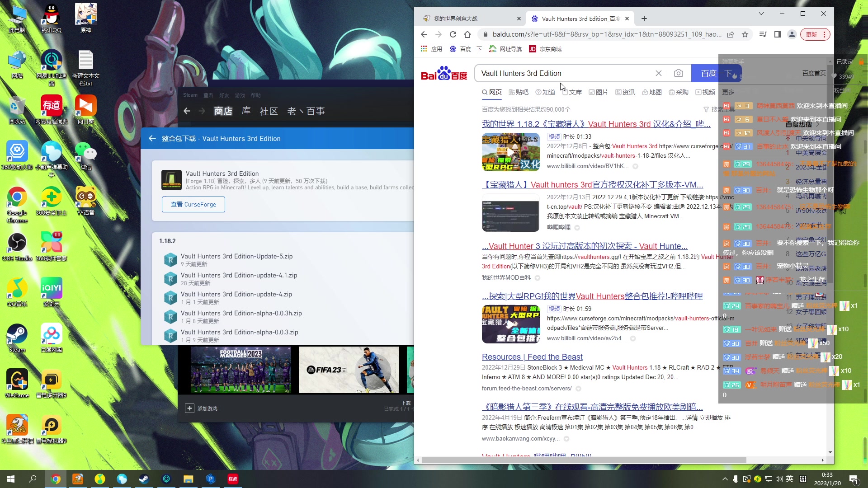Open Chrome tab search dropdown arrow
This screenshot has height=488, width=868.
point(761,14)
